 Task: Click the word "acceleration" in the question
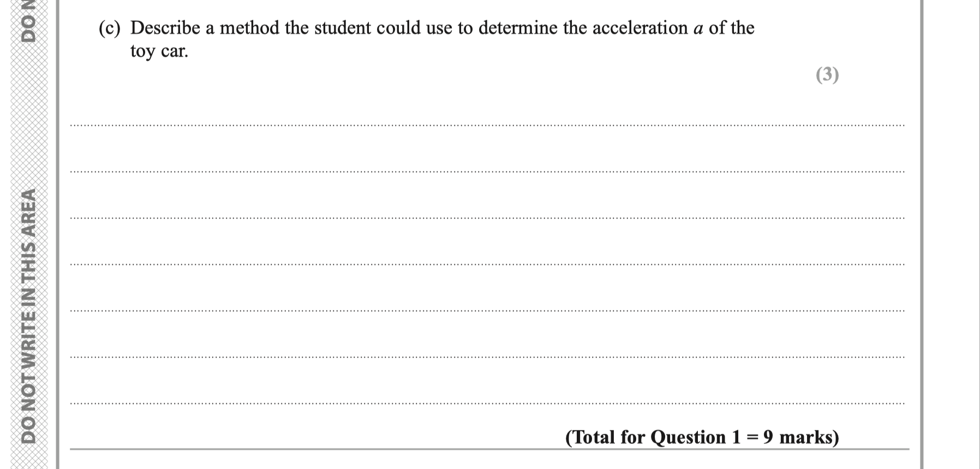(640, 28)
